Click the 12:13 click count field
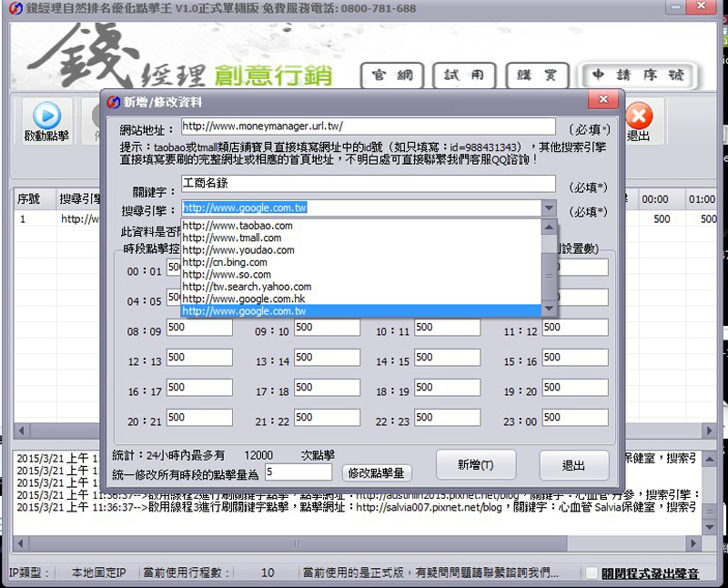728x588 pixels. click(199, 358)
